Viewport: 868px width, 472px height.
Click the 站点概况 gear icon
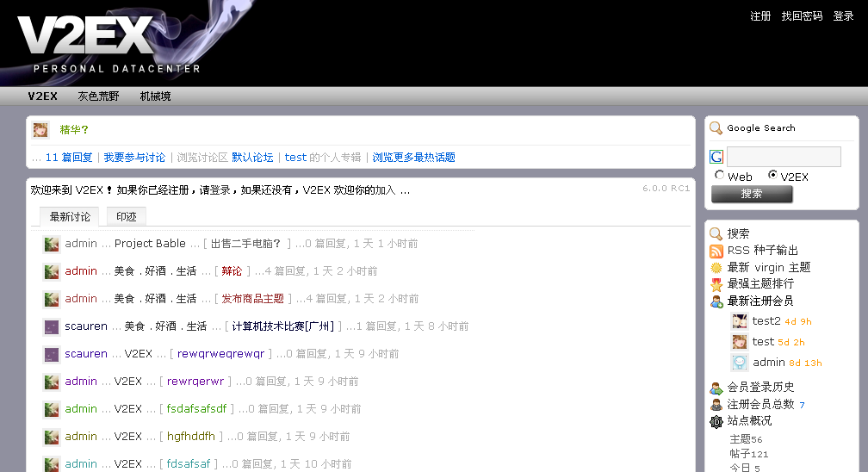716,421
